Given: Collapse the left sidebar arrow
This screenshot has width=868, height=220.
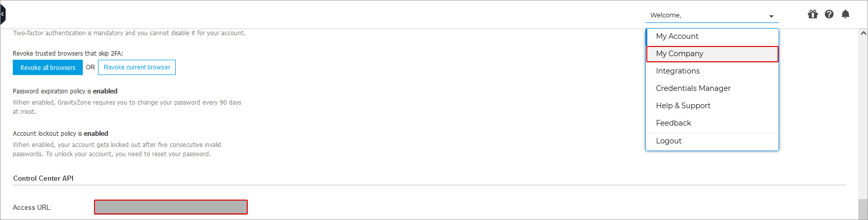Looking at the screenshot, I should (x=3, y=14).
